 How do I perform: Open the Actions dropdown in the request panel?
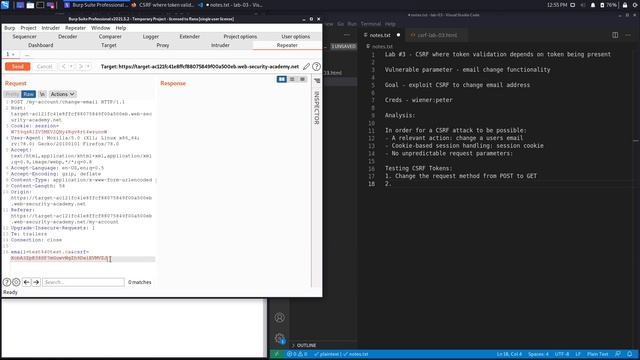point(62,94)
